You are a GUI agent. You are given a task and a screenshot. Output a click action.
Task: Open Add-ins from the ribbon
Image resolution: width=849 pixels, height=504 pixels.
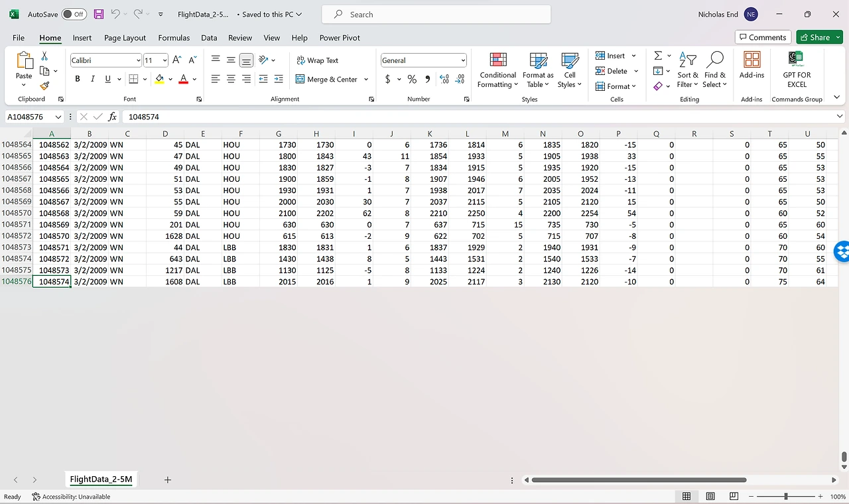pos(751,66)
